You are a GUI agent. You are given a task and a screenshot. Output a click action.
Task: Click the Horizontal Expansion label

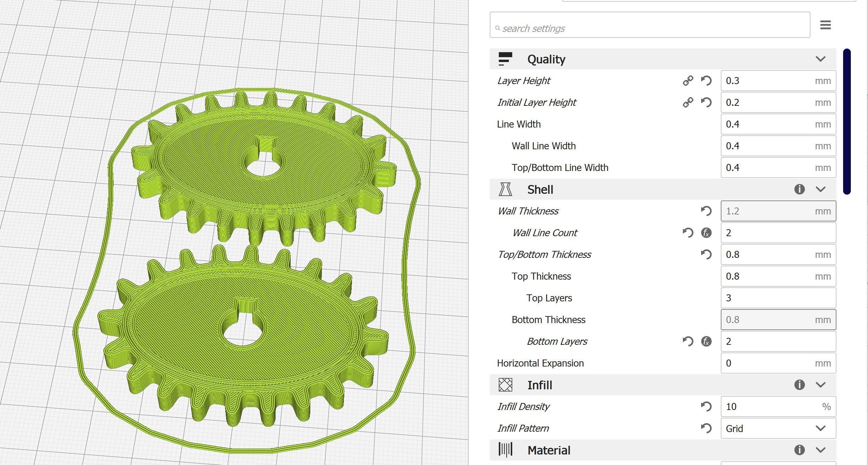540,363
